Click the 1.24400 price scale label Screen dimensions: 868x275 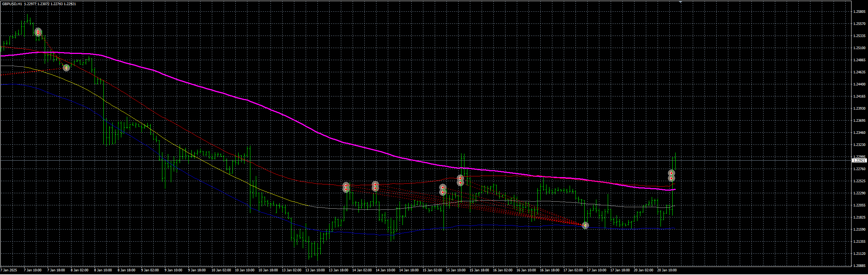(x=859, y=84)
